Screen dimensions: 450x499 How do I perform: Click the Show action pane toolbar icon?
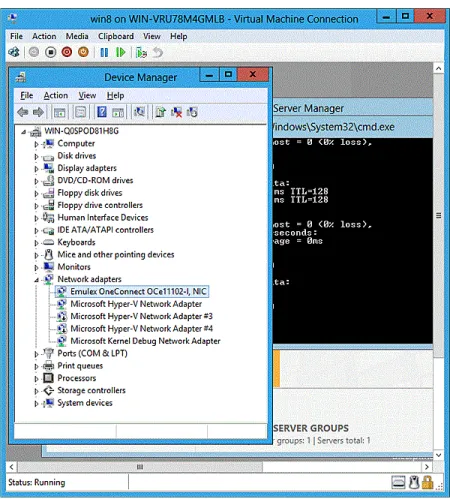pos(118,112)
